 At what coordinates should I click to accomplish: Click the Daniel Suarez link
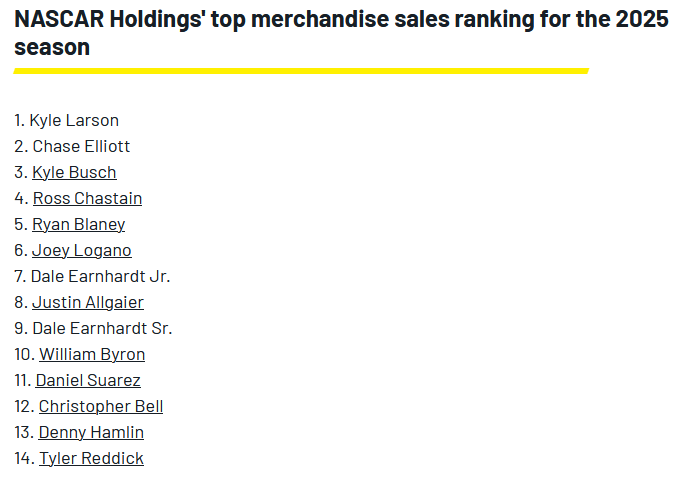pos(88,380)
